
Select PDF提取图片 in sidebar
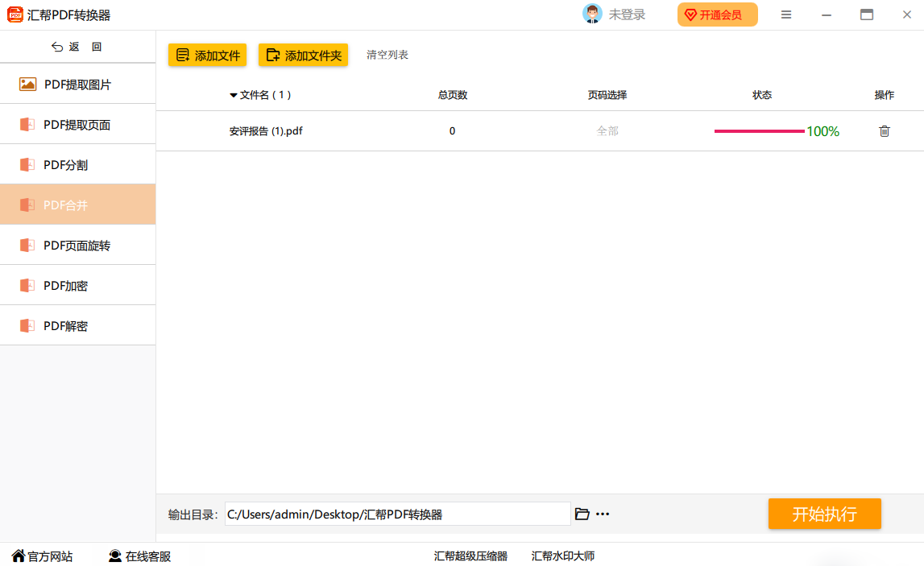(x=77, y=85)
